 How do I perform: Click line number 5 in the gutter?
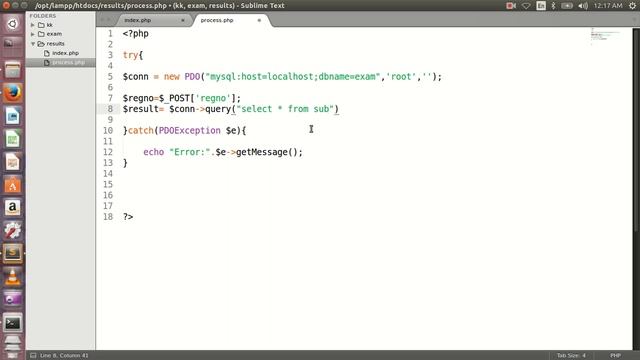(x=110, y=77)
